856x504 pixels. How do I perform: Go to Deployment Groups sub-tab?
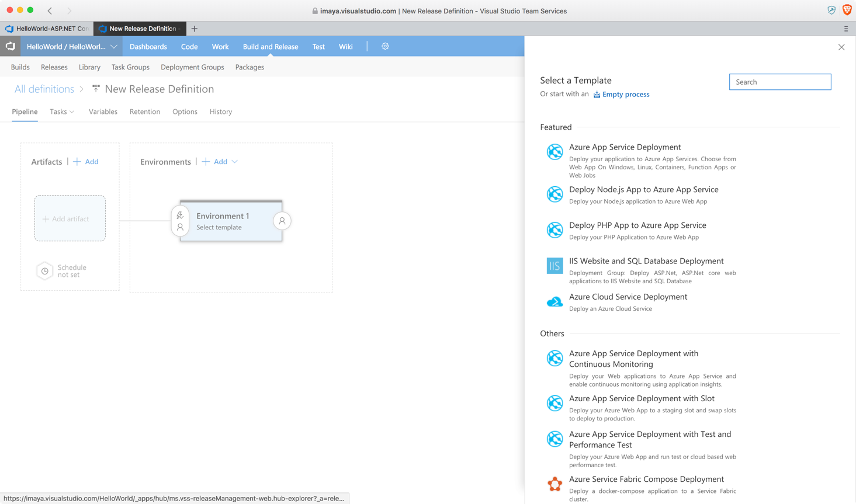pyautogui.click(x=192, y=67)
